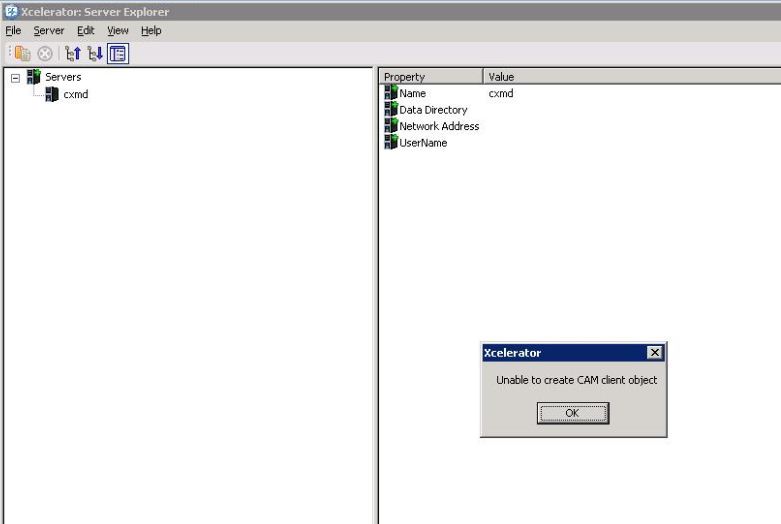Image resolution: width=781 pixels, height=524 pixels.
Task: Select the Name property row text
Action: point(412,93)
